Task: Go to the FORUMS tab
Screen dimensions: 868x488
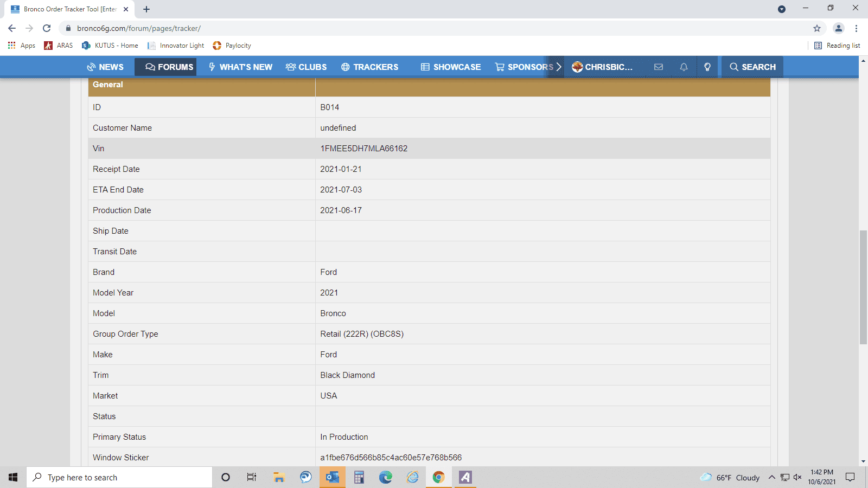Action: 169,67
